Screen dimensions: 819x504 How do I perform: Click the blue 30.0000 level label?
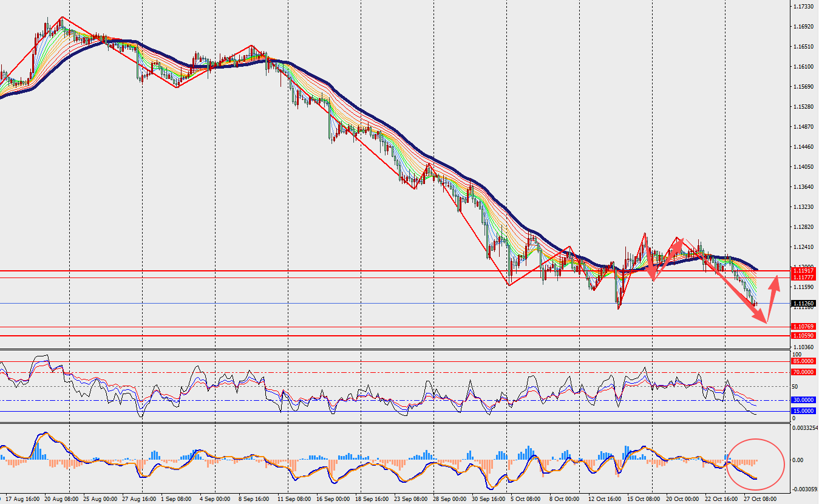click(x=804, y=400)
